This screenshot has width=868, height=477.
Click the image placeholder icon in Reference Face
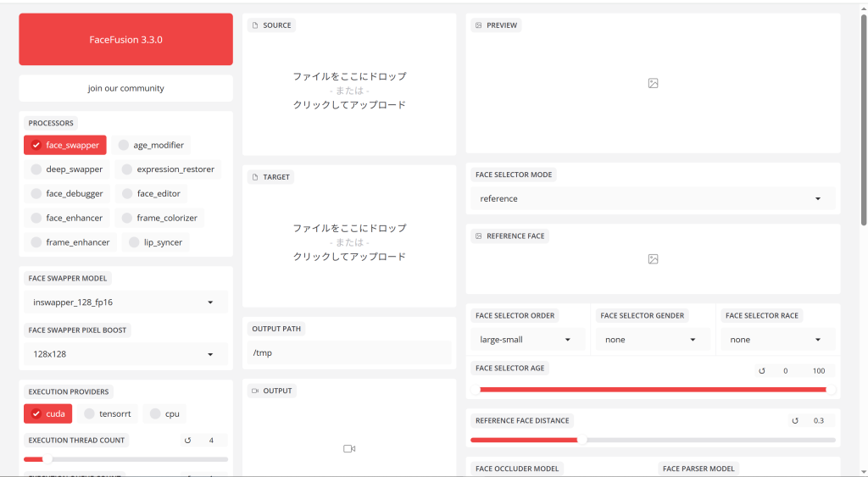pyautogui.click(x=654, y=259)
